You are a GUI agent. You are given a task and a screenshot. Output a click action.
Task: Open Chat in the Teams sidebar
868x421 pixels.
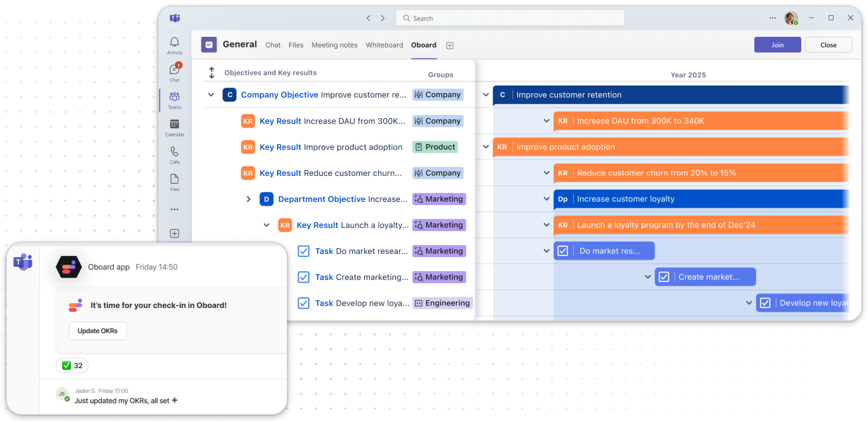pos(174,70)
